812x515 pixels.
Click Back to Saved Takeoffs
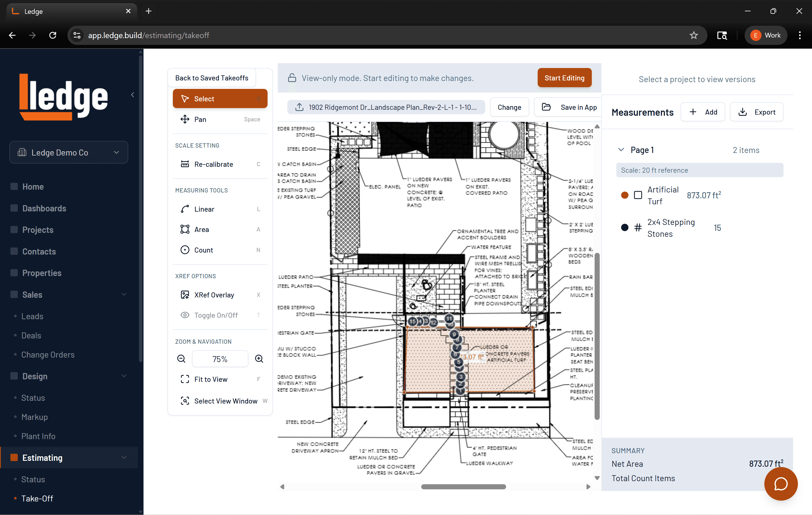211,78
